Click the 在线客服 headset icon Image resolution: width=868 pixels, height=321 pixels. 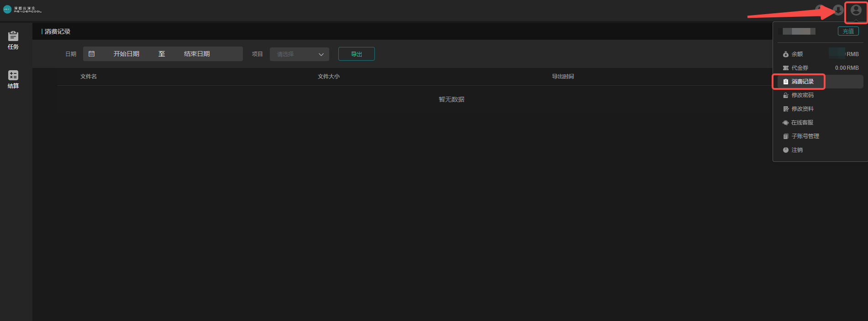coord(785,123)
